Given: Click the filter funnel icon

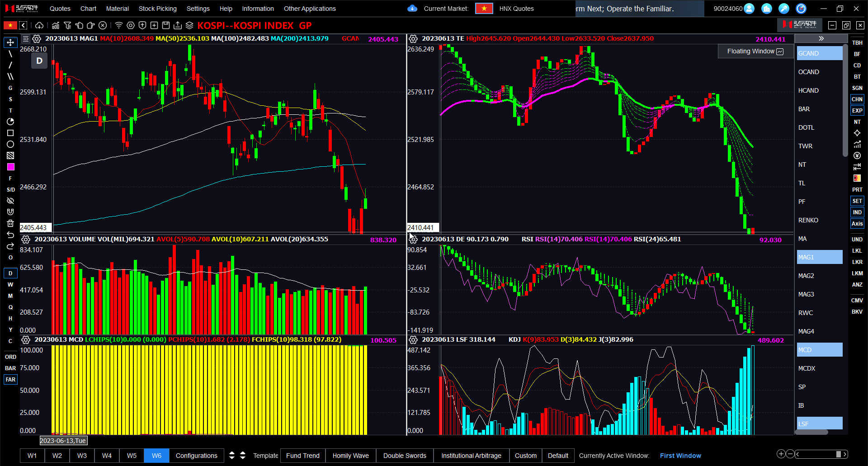Looking at the screenshot, I should pos(67,25).
